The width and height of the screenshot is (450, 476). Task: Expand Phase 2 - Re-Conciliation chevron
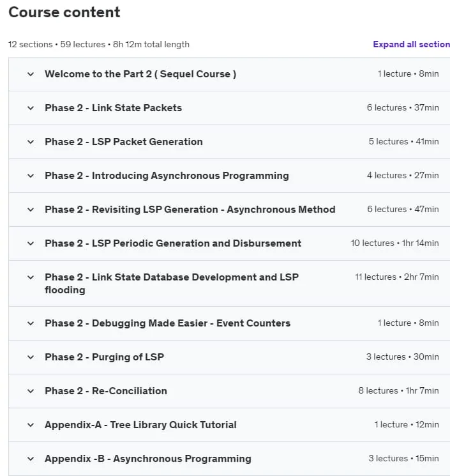pos(31,391)
